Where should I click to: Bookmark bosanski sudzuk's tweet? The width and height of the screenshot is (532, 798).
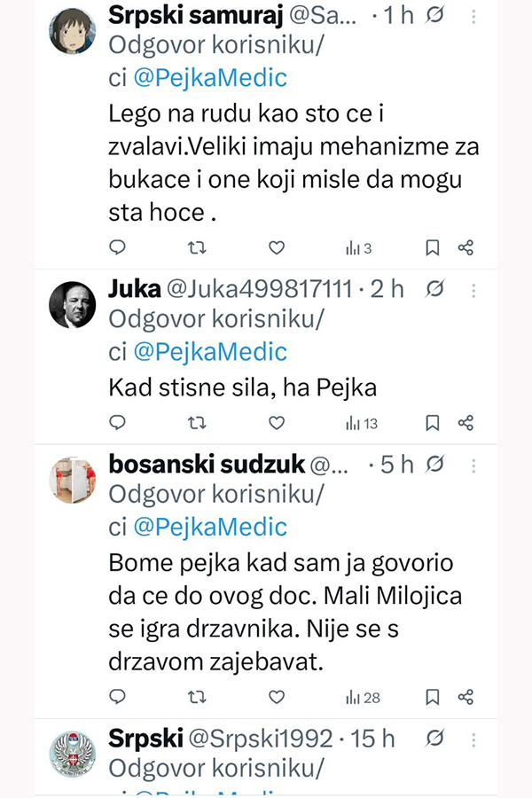point(432,698)
